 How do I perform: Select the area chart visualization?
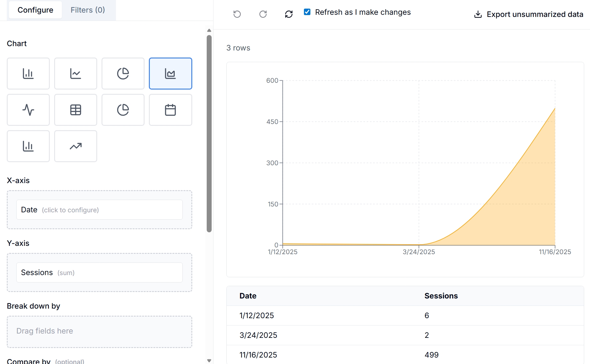tap(170, 73)
